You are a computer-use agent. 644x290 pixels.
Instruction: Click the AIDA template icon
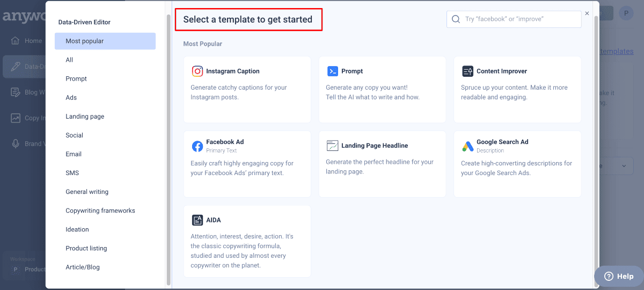197,220
